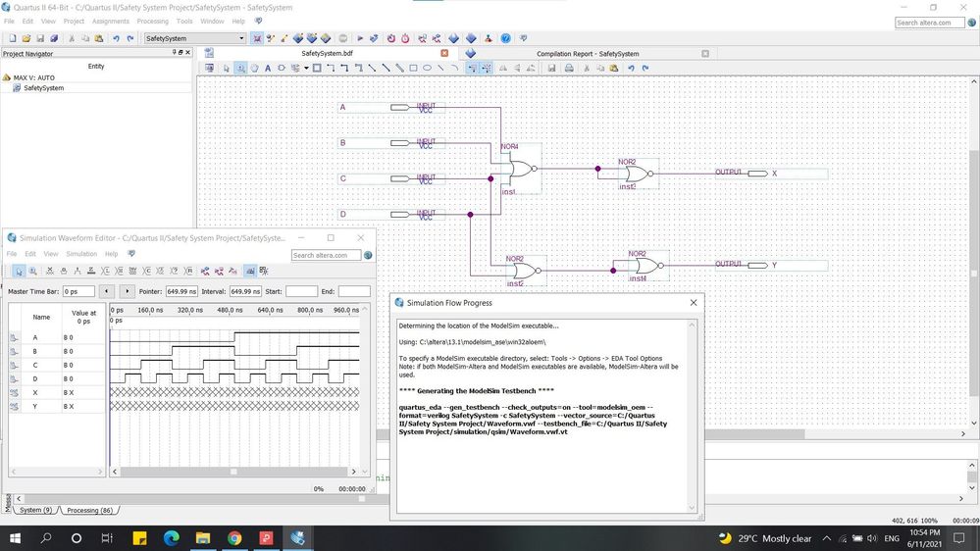The image size is (980, 551).
Task: Click the Save icon in main toolbar
Action: [x=40, y=38]
